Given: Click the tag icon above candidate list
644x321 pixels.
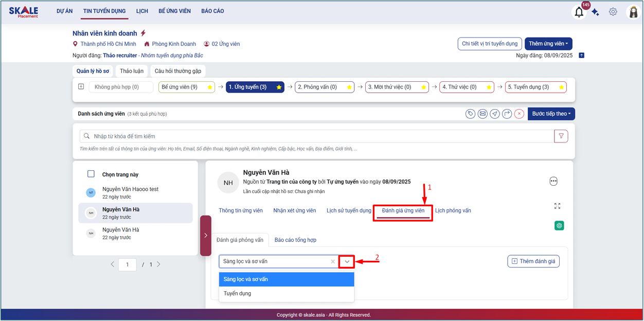Looking at the screenshot, I should 470,114.
